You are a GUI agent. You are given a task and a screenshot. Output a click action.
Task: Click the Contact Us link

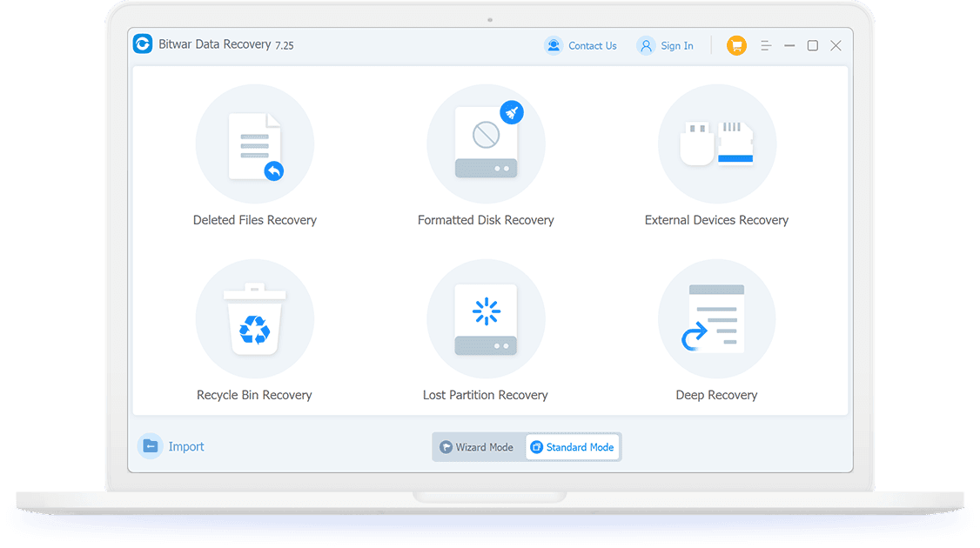coord(592,46)
